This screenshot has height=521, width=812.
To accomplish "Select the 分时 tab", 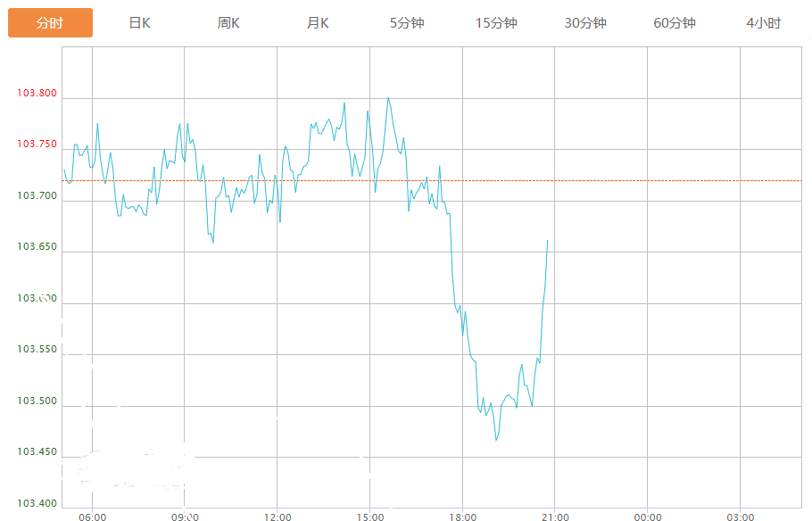I will point(50,23).
